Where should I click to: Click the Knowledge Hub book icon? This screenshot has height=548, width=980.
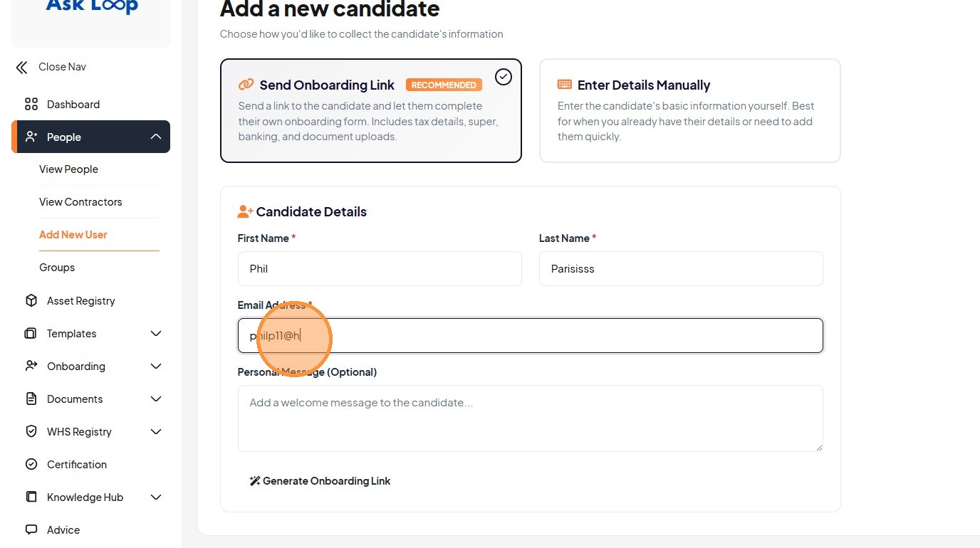(x=31, y=497)
